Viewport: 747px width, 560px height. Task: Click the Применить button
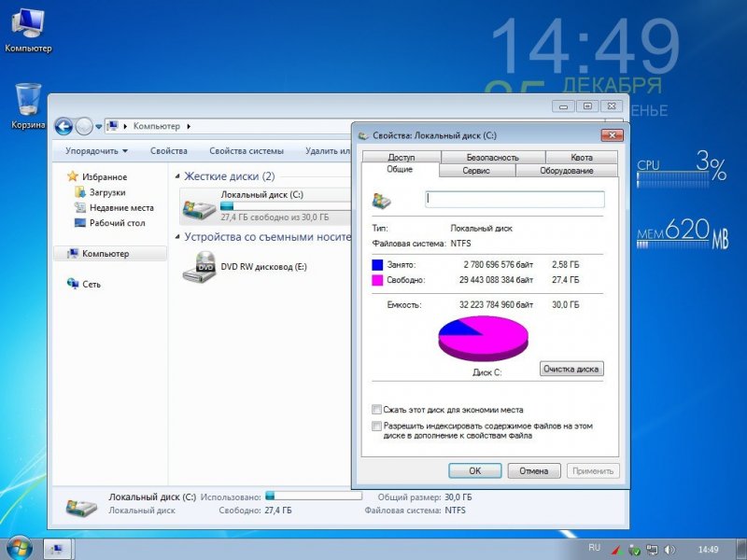[x=593, y=471]
